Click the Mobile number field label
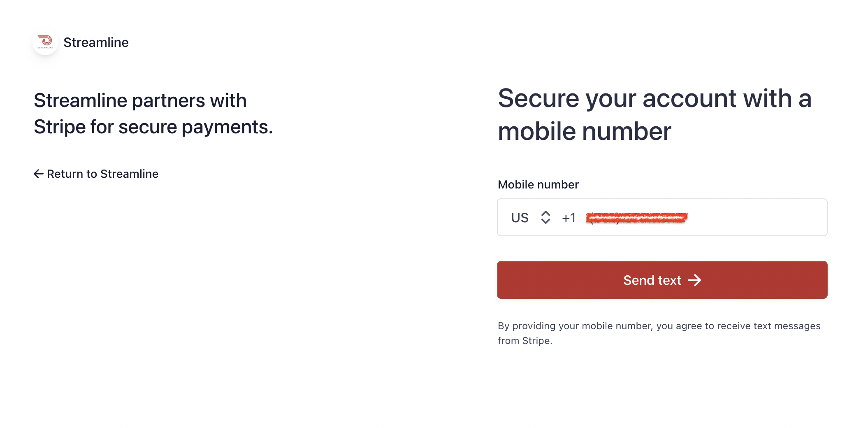The image size is (868, 428). [x=538, y=184]
